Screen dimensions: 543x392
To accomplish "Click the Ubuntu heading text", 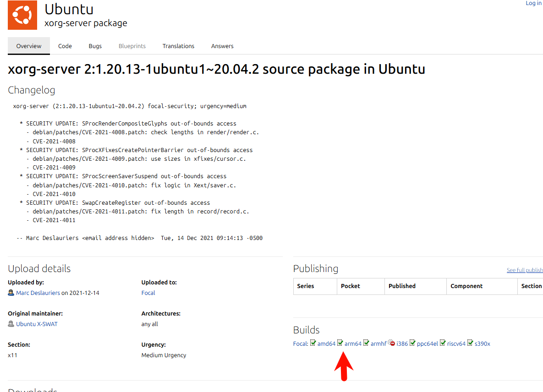I will 69,9.
